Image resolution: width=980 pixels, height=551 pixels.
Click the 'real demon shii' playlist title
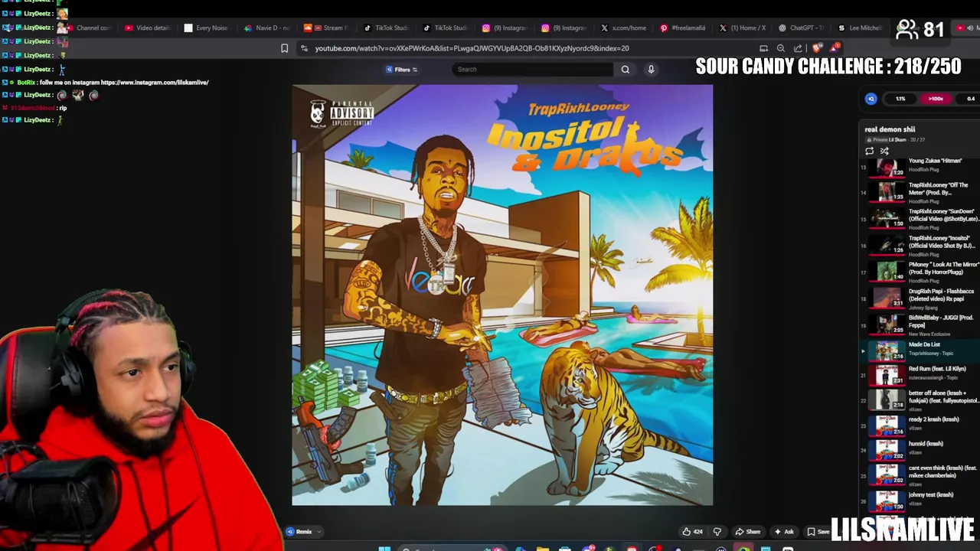[890, 129]
